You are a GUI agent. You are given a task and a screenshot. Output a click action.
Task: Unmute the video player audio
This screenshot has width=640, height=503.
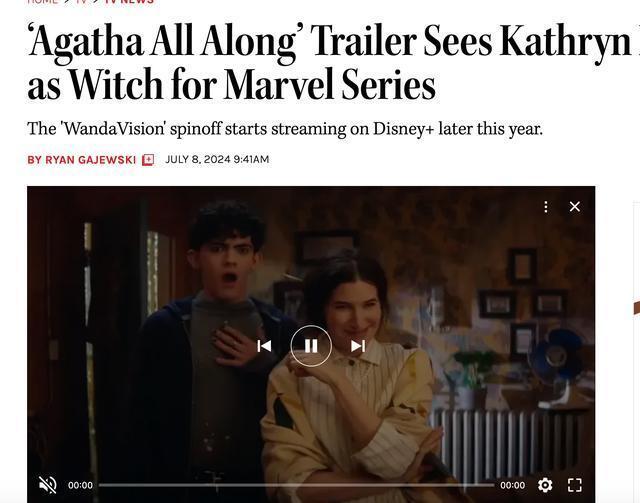pos(47,485)
